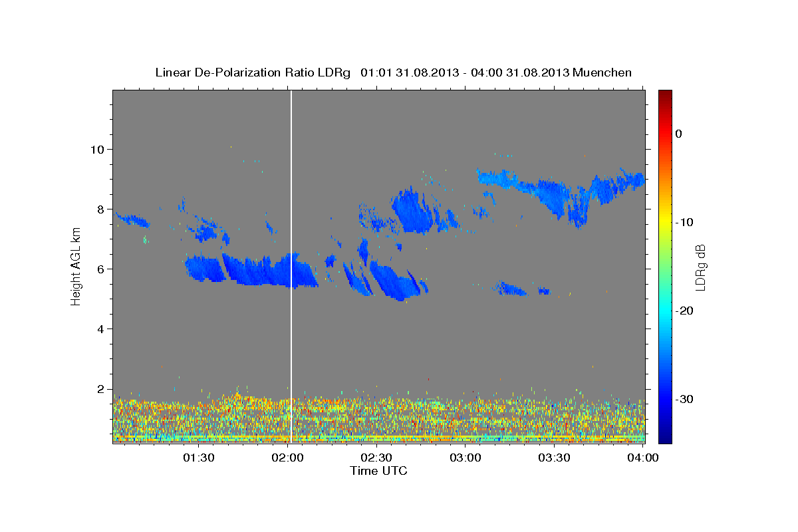Click the height tick label 8
This screenshot has height=532, width=798.
click(100, 209)
